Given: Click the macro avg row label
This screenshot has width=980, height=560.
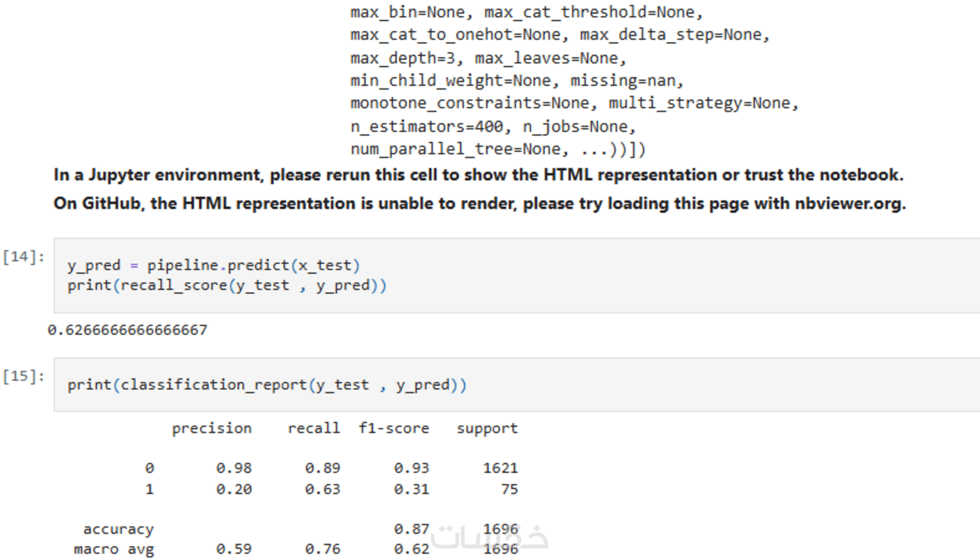Looking at the screenshot, I should coord(114,549).
